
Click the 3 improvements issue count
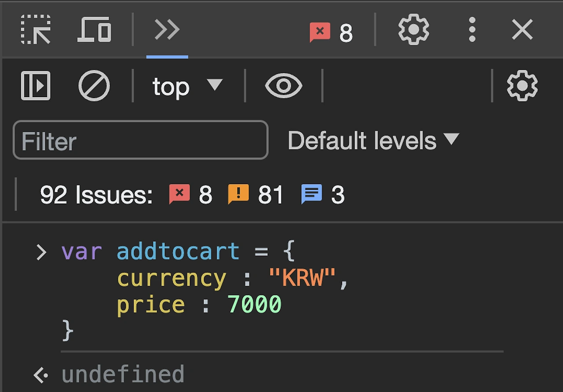coord(323,195)
